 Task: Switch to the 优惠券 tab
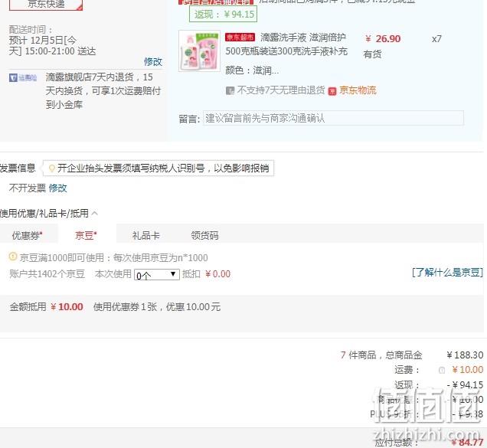(28, 235)
